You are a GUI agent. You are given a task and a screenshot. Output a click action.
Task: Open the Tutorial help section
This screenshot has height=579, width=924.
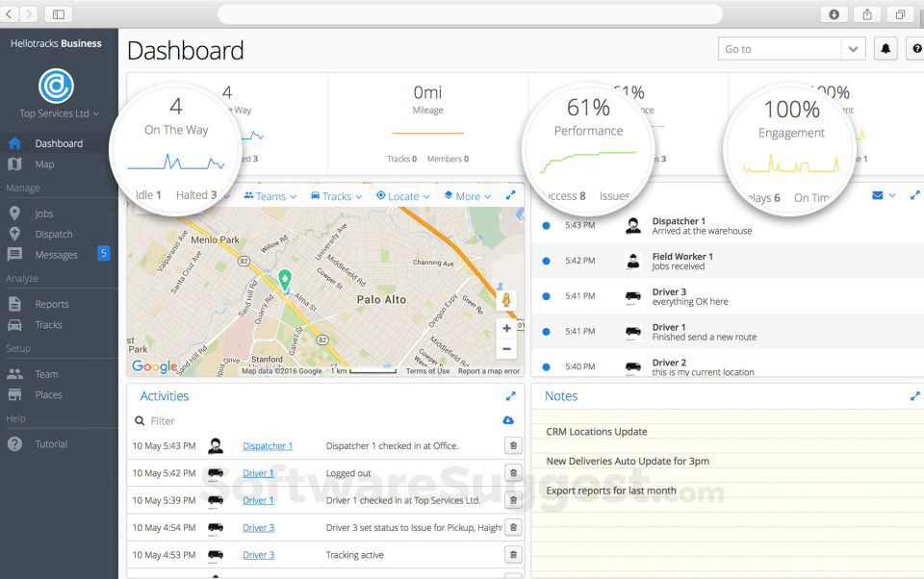tap(51, 443)
